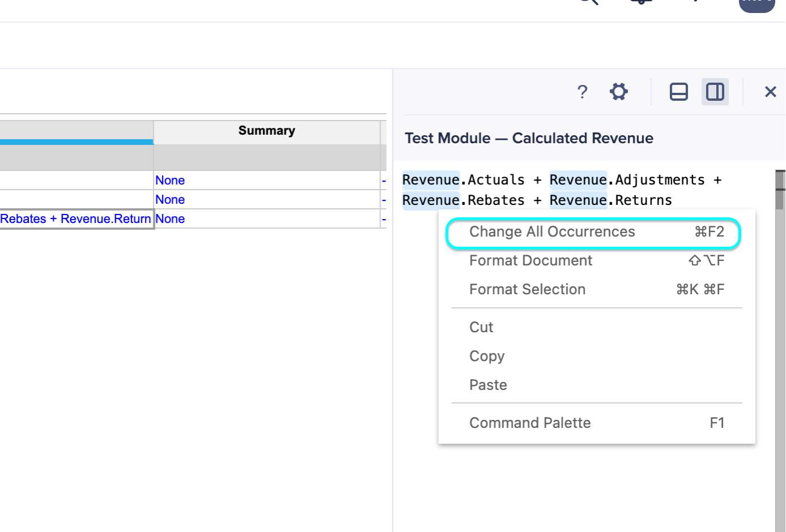This screenshot has height=532, width=786.
Task: Open Command Palette from context menu
Action: pos(597,423)
